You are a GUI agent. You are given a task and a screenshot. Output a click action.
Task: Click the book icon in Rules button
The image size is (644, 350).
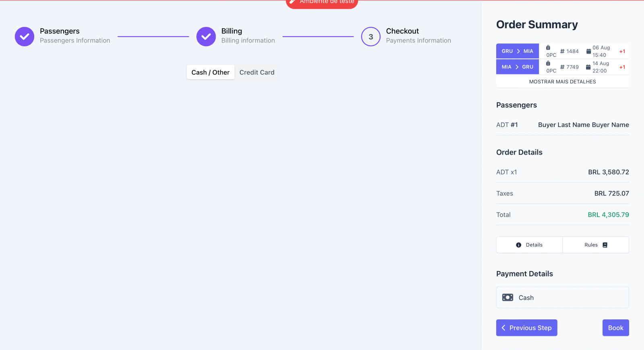(605, 245)
